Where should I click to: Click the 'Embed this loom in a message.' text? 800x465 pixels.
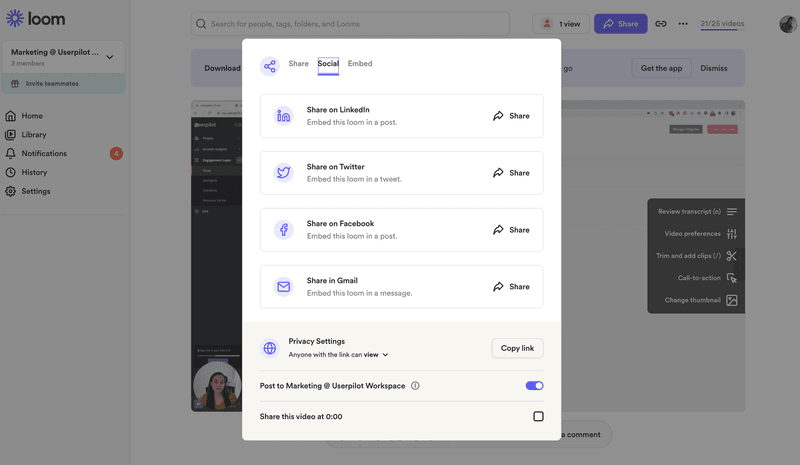coord(359,293)
